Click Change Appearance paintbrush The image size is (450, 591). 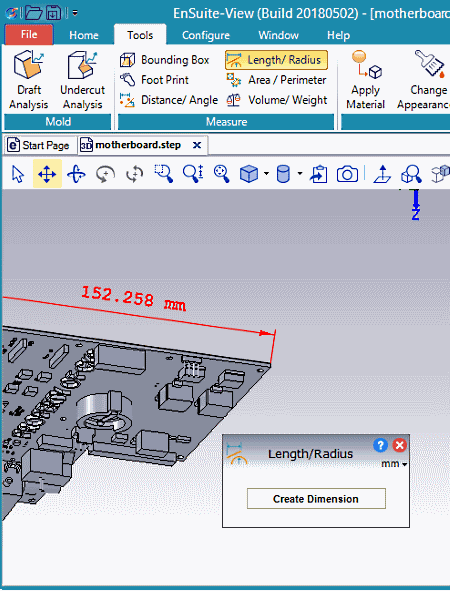pyautogui.click(x=423, y=80)
